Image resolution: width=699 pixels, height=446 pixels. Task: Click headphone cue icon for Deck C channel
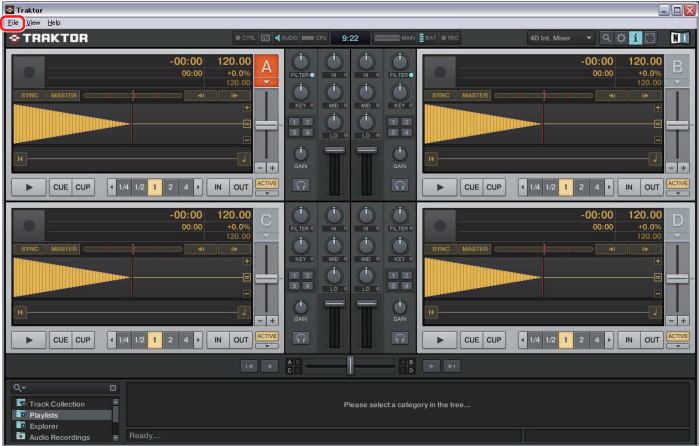click(x=300, y=338)
